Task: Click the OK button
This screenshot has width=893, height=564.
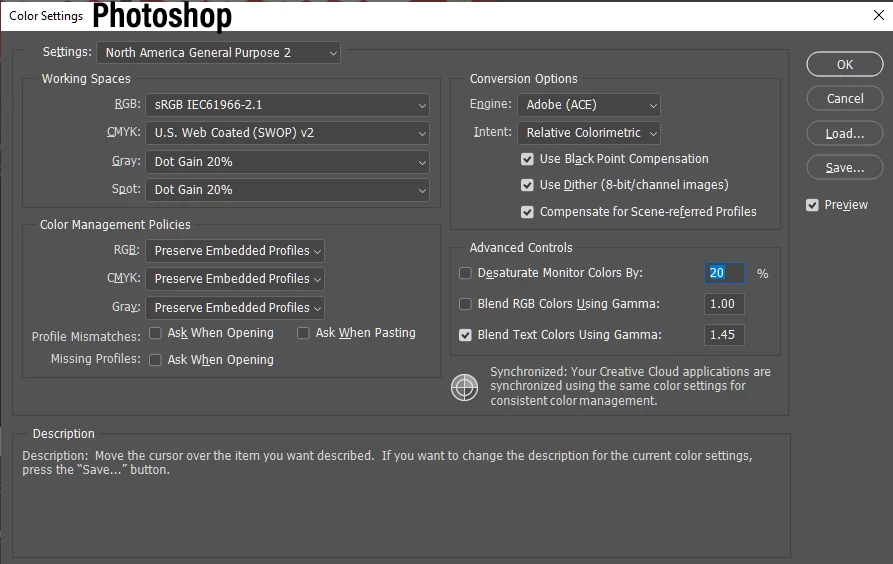Action: [845, 64]
